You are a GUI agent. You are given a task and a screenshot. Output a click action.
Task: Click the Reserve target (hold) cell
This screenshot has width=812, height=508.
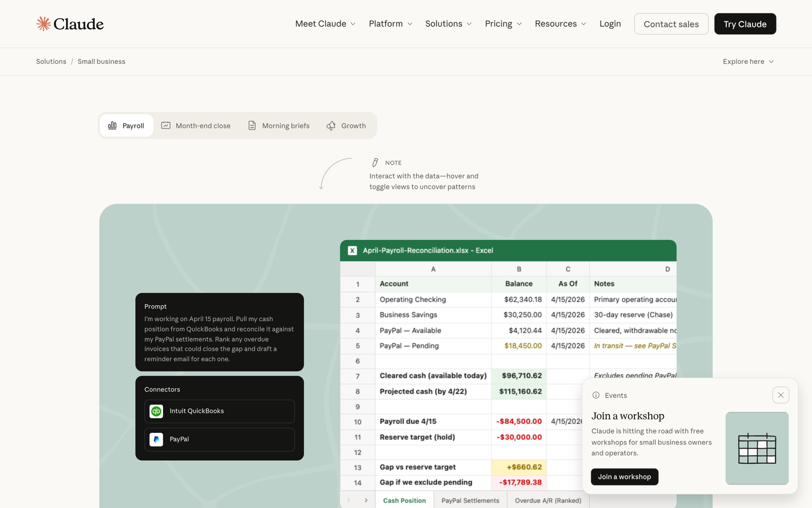[433, 437]
